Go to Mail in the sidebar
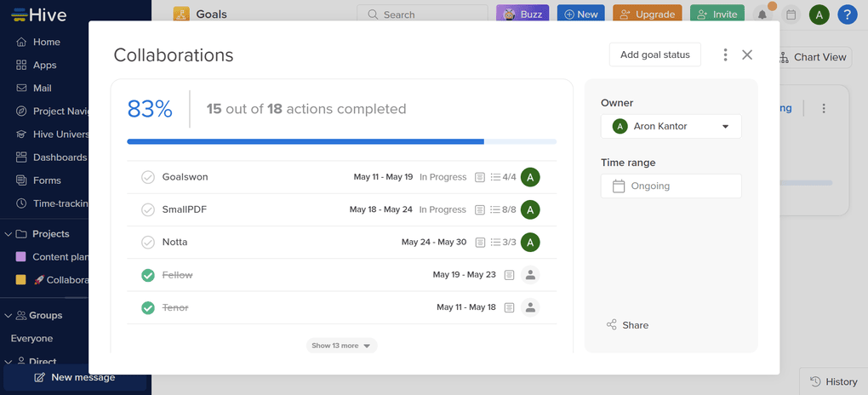 42,88
